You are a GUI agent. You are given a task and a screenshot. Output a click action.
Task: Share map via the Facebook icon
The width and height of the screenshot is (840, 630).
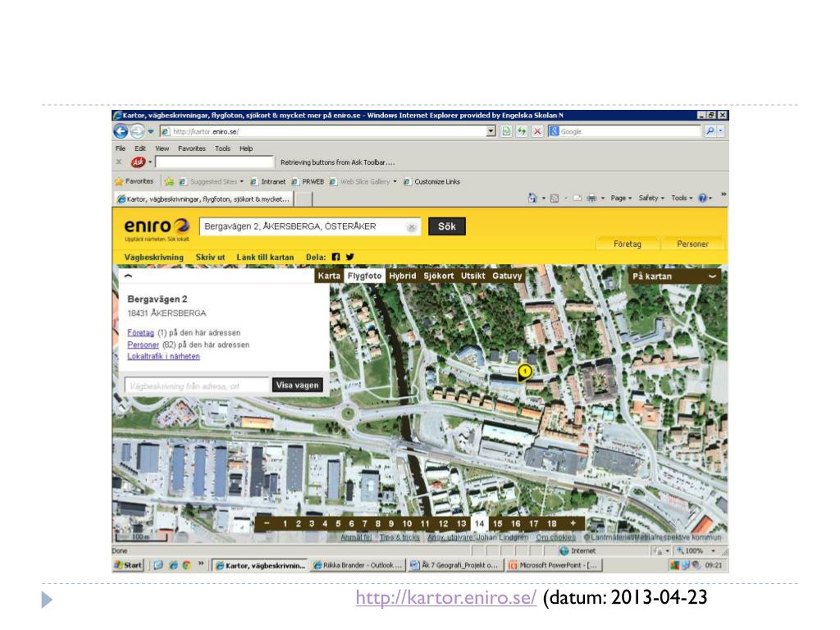pos(336,257)
